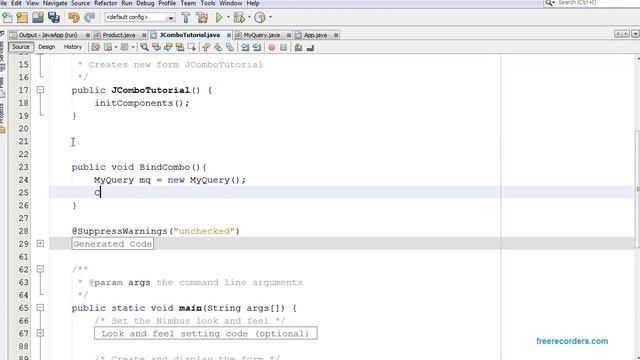This screenshot has height=360, width=640.
Task: Select the JComboTutorial.java tab
Action: 190,35
